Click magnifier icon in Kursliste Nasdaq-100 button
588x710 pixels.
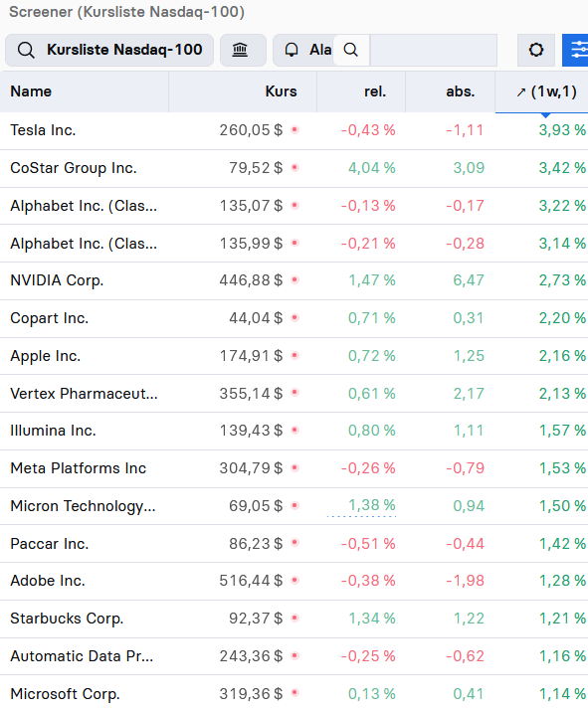click(26, 50)
